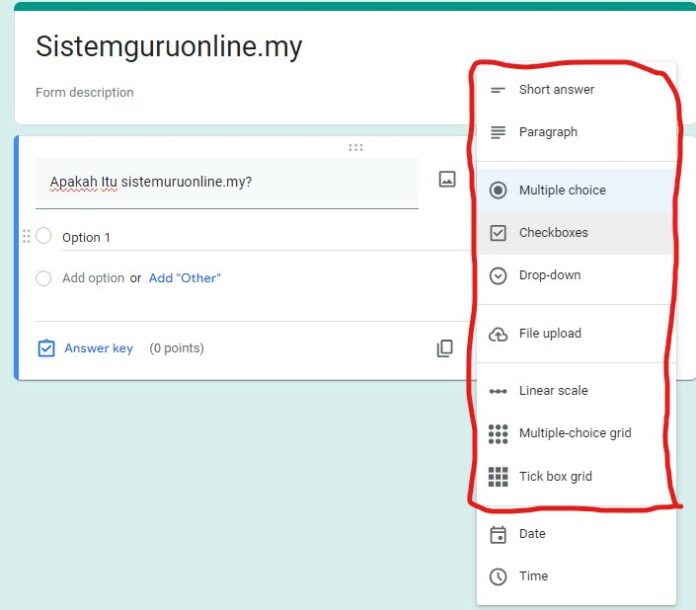Click the Option 1 drag handle
Viewport: 696px width, 610px height.
(x=26, y=236)
